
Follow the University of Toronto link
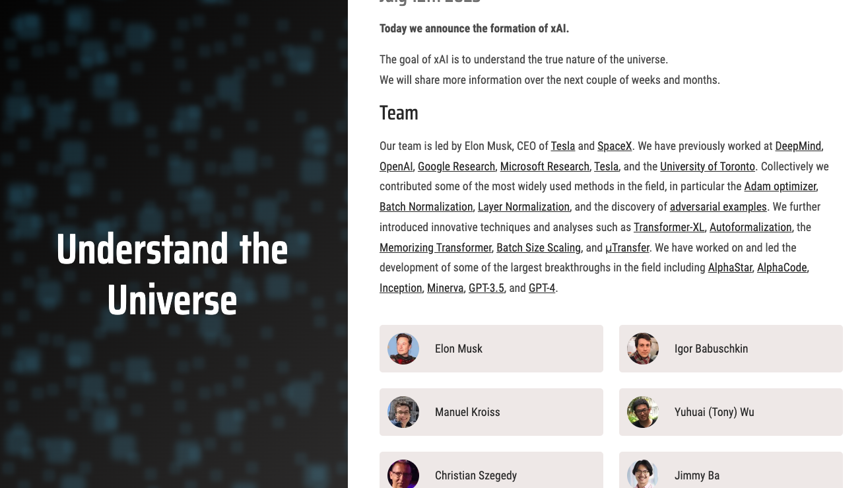[707, 166]
